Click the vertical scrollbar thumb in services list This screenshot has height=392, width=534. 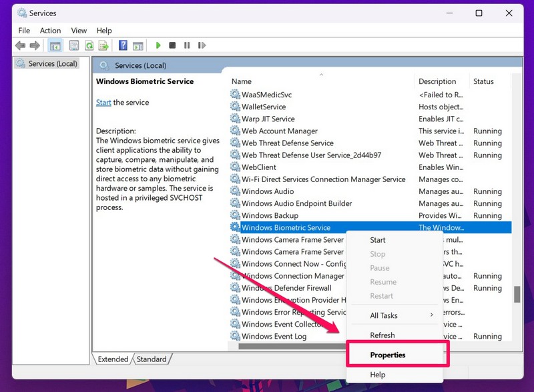(516, 294)
